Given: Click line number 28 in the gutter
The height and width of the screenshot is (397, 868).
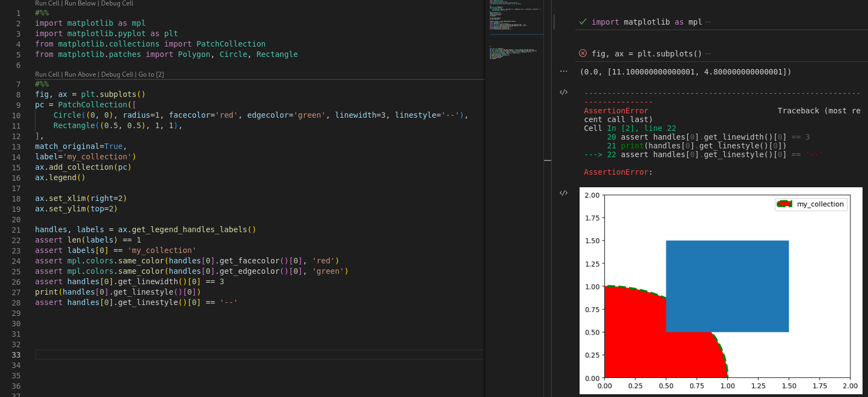Looking at the screenshot, I should pyautogui.click(x=16, y=303).
